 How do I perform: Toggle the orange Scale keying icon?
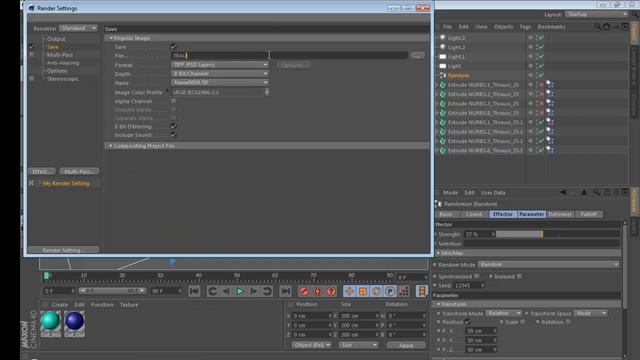362,291
